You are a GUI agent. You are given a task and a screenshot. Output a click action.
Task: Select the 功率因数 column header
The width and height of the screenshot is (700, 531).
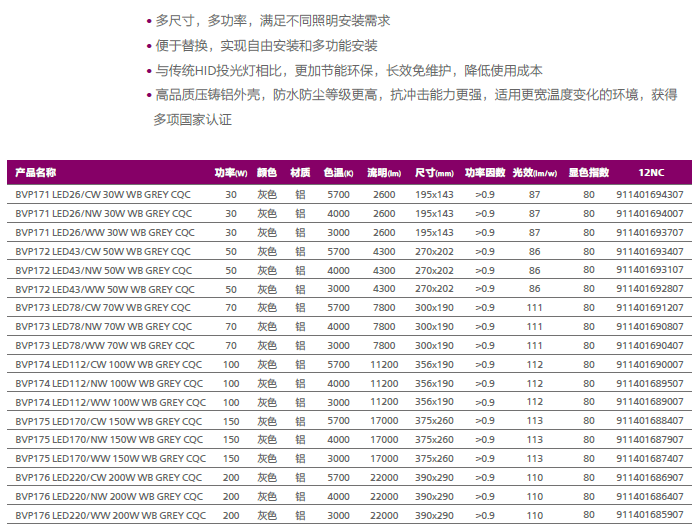(x=485, y=173)
